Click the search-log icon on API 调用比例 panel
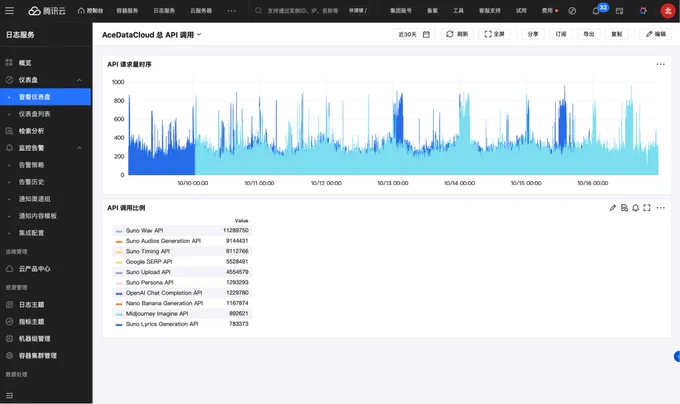The height and width of the screenshot is (404, 680). coord(624,208)
